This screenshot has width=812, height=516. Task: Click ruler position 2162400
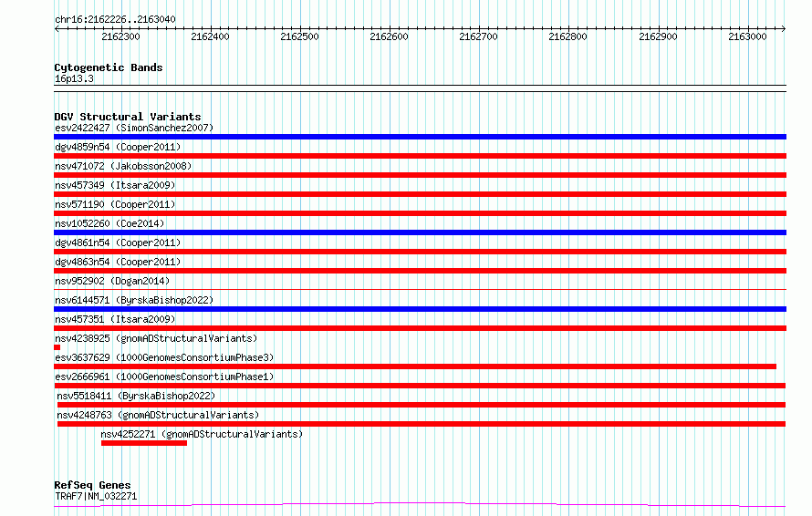click(x=210, y=36)
